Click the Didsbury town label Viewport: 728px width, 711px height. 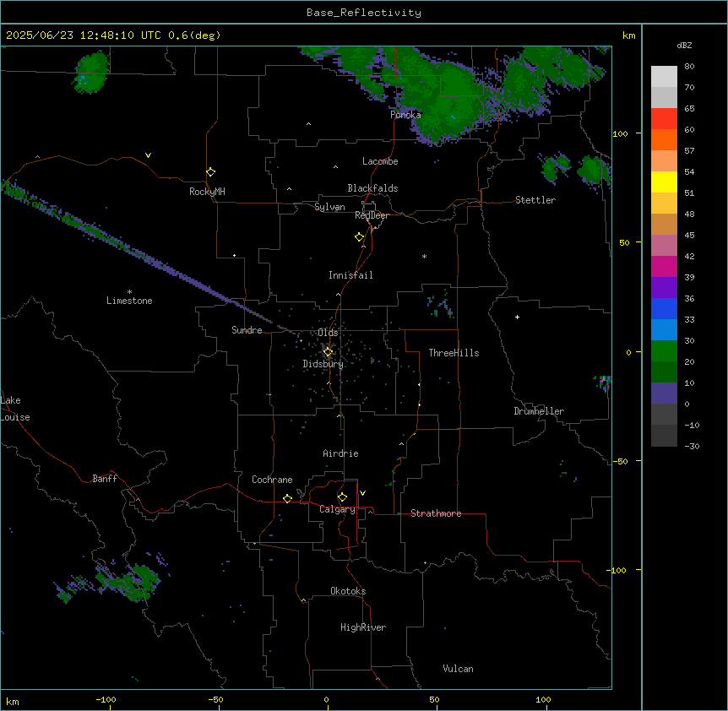point(323,364)
